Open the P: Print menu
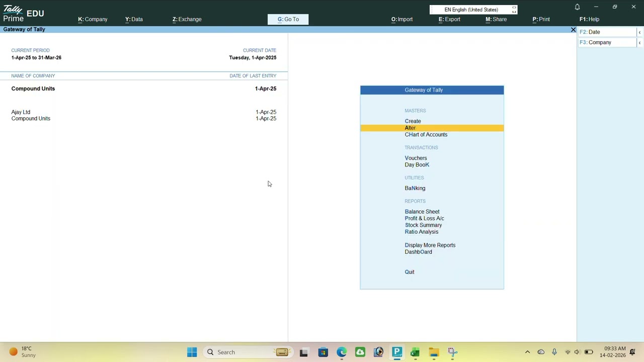This screenshot has width=644, height=362. 541,19
